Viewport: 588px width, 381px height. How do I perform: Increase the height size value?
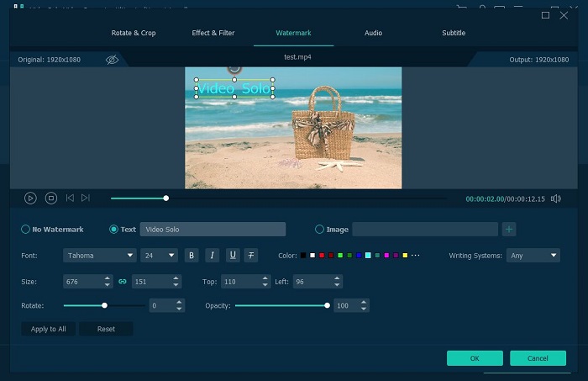point(176,278)
